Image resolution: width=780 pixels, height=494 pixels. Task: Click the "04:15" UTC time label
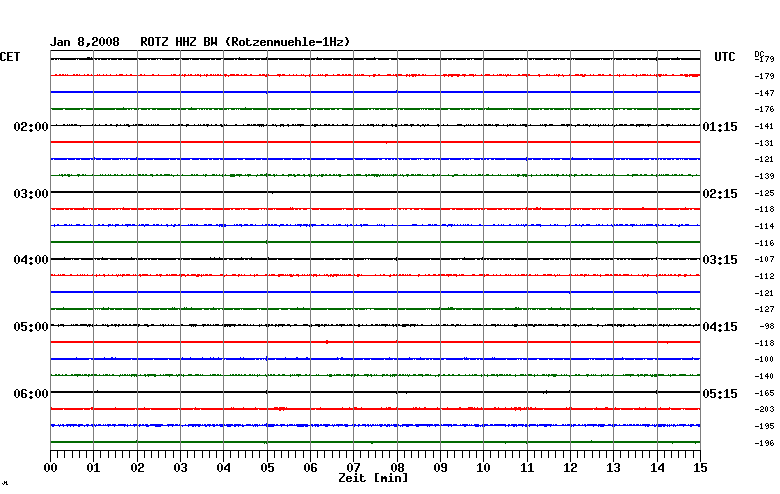(720, 327)
